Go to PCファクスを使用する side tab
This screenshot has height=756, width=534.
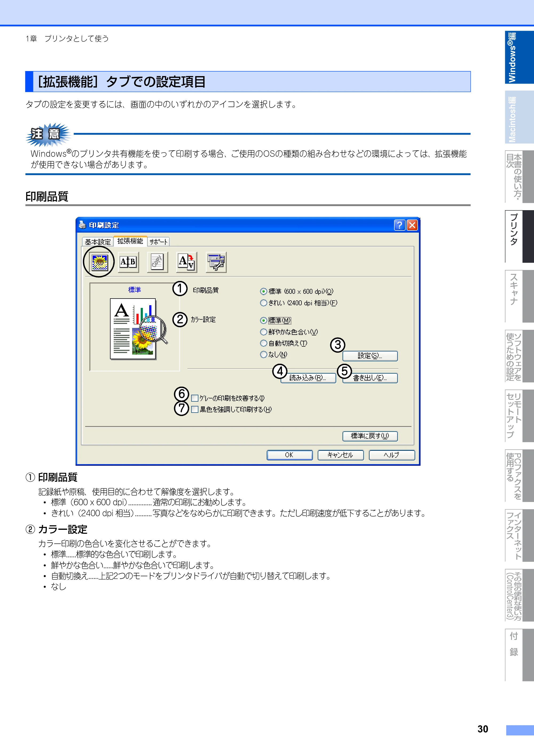coord(519,476)
